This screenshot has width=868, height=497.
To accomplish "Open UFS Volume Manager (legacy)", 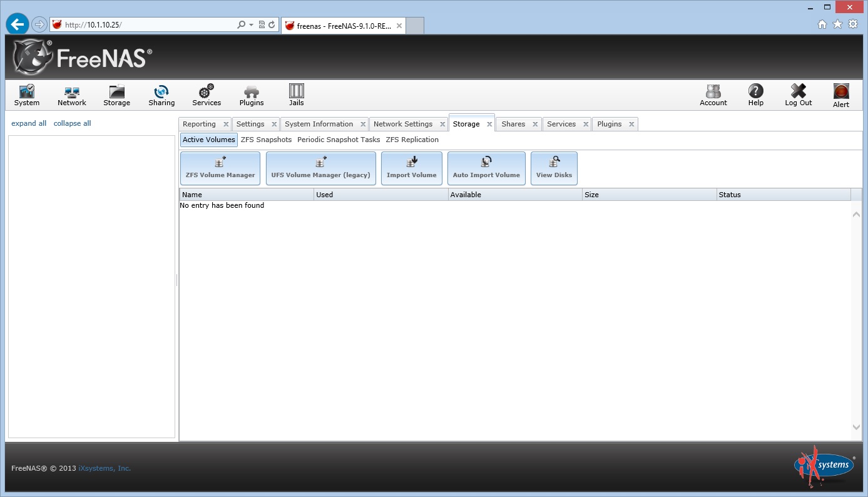I will coord(321,168).
